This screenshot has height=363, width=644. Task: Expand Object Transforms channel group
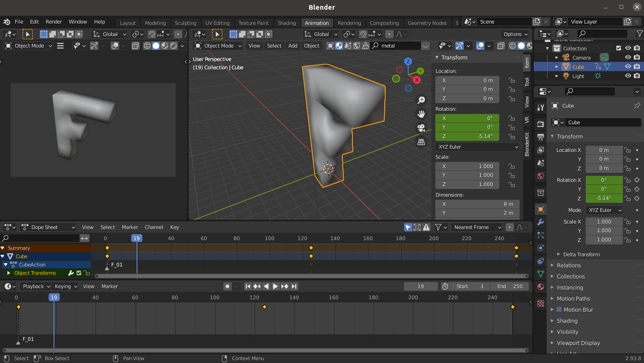pyautogui.click(x=8, y=273)
